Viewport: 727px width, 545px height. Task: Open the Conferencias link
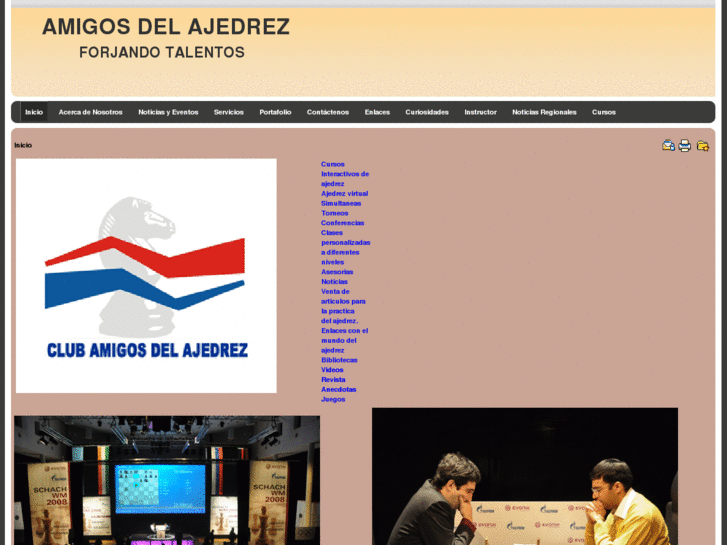coord(342,223)
